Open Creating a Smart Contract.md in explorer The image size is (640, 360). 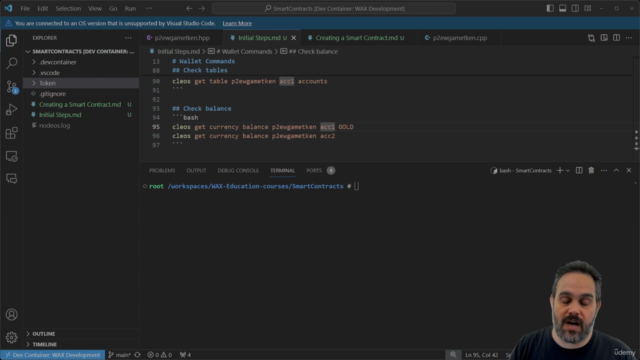[81, 104]
